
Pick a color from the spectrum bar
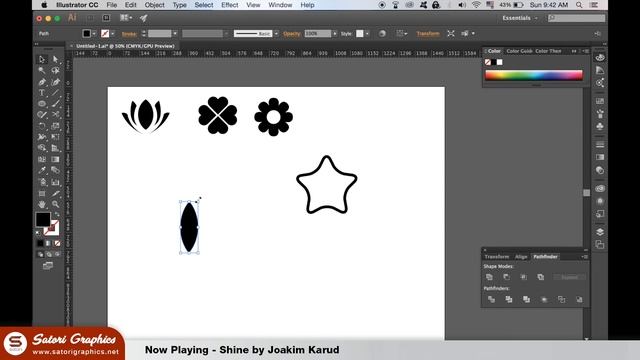pyautogui.click(x=533, y=75)
